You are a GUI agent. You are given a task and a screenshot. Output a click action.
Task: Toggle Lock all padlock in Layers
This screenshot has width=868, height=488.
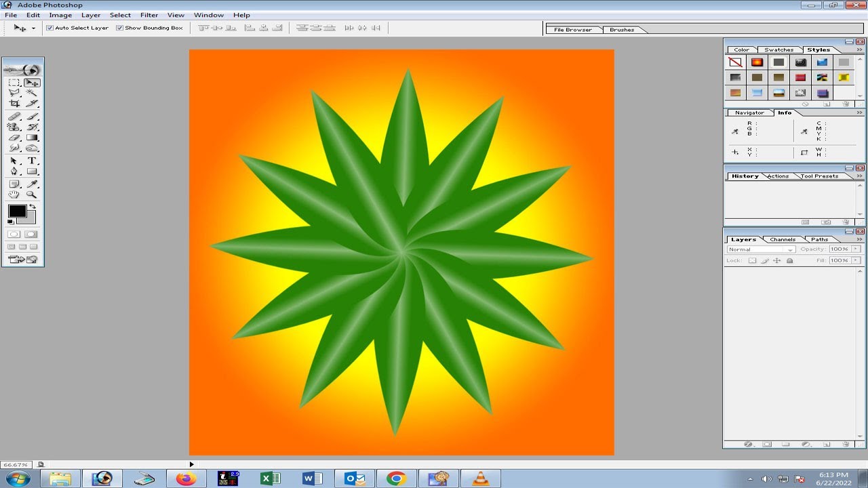point(789,261)
